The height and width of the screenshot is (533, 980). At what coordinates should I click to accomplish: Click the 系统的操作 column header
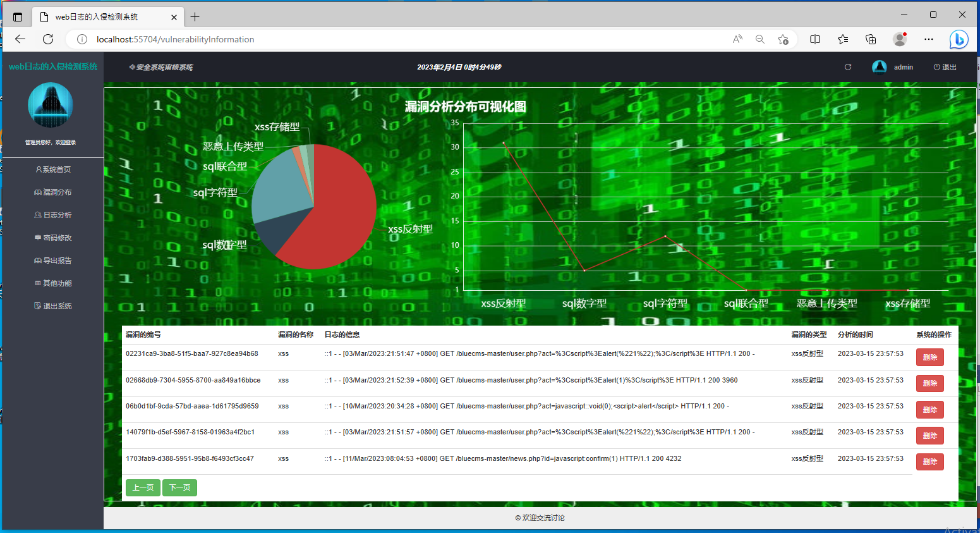pyautogui.click(x=934, y=334)
